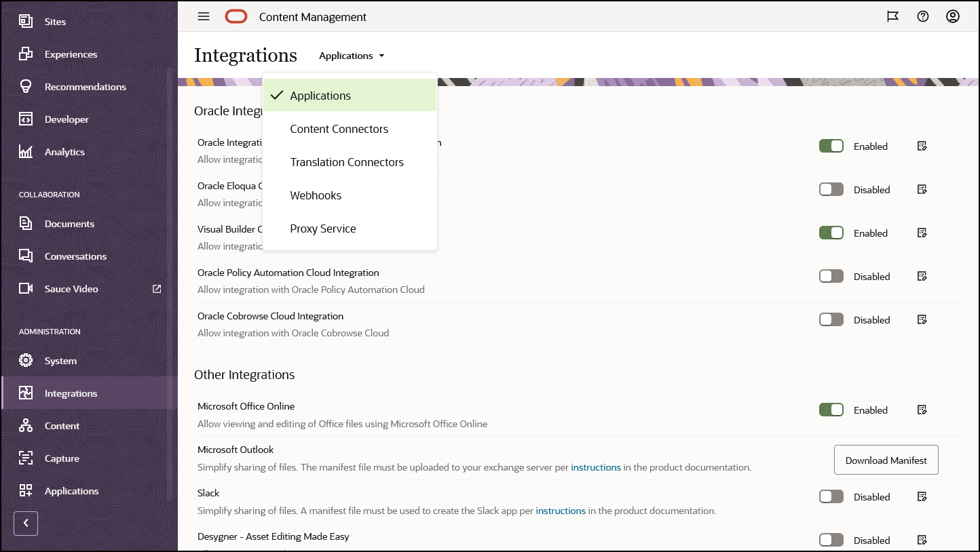Image resolution: width=980 pixels, height=552 pixels.
Task: Enable Oracle Cobrowse Cloud Integration toggle
Action: click(x=831, y=319)
